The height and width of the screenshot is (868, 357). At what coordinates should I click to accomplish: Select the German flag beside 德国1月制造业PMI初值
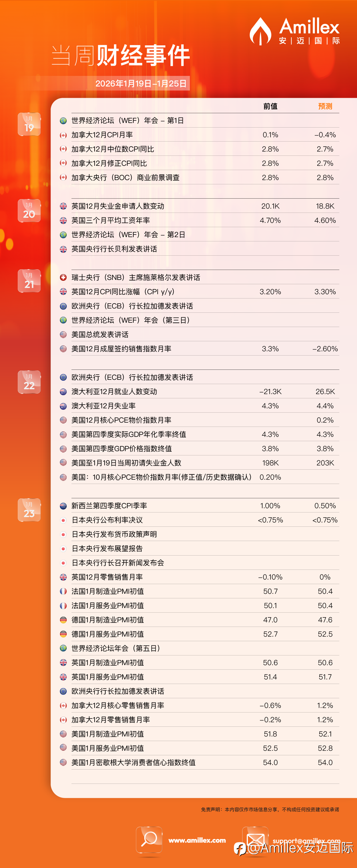pyautogui.click(x=63, y=620)
